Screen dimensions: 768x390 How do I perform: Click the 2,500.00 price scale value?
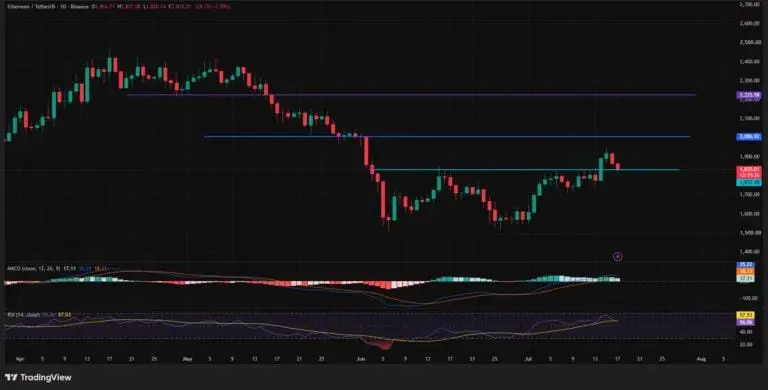pos(750,43)
